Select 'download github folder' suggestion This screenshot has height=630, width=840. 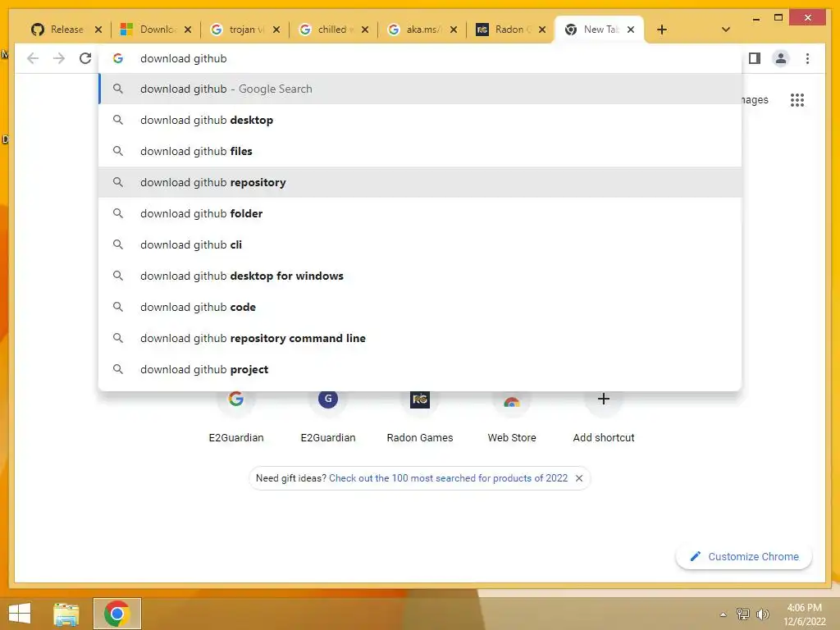pos(420,213)
